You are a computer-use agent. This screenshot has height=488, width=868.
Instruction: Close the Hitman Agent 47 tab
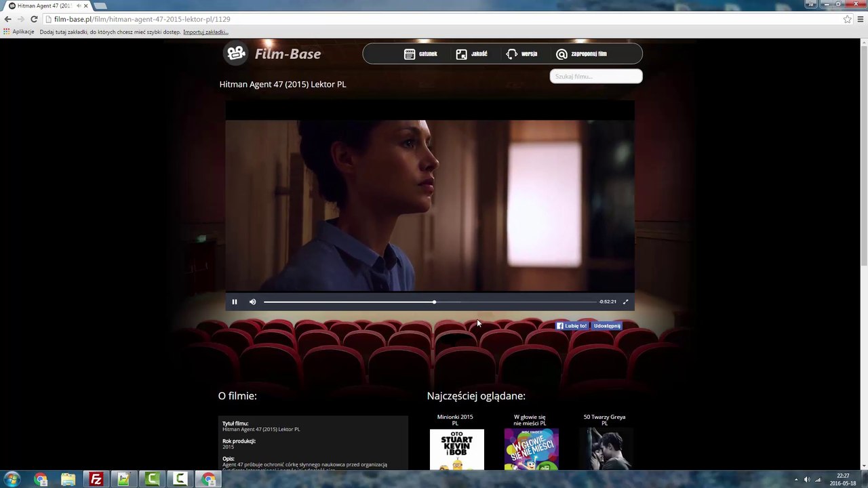(x=86, y=6)
